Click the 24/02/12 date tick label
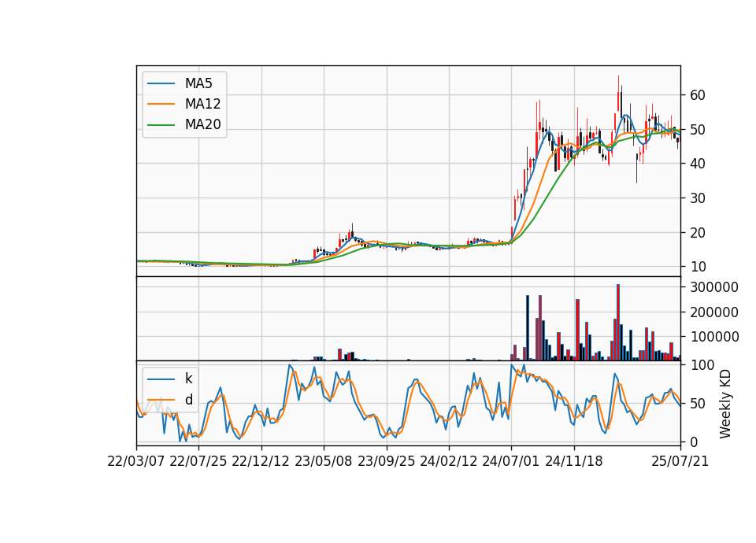The width and height of the screenshot is (756, 543). pos(448,462)
